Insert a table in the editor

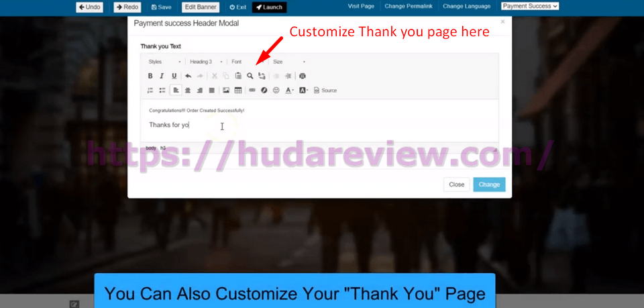238,90
